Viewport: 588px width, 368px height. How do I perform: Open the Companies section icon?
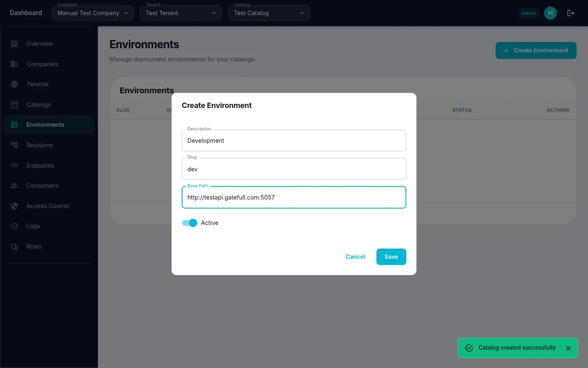point(14,64)
